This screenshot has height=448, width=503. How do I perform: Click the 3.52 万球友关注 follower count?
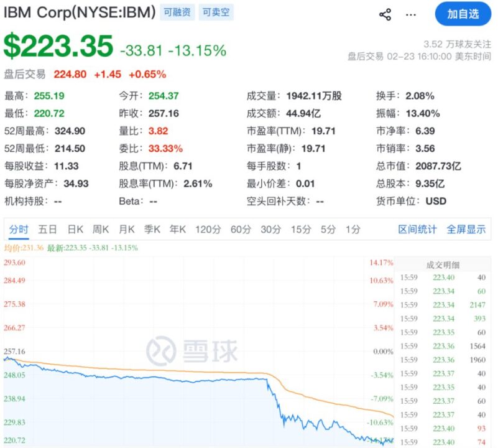(x=457, y=44)
